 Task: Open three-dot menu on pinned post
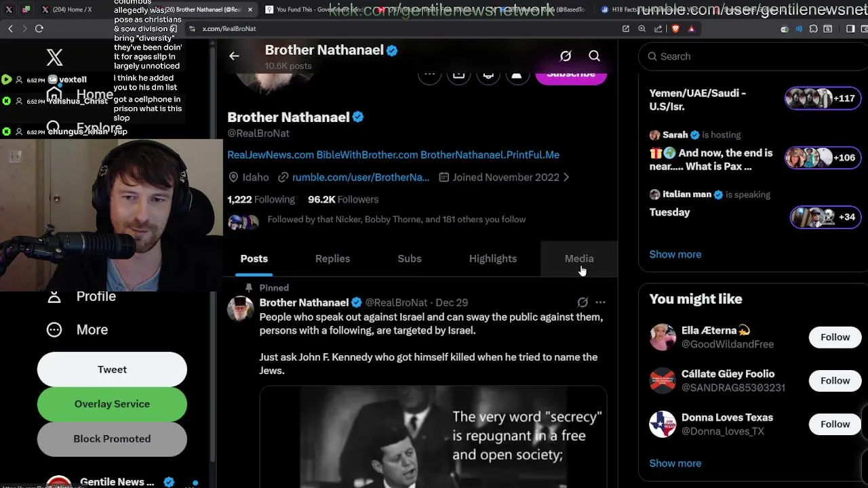pos(600,302)
